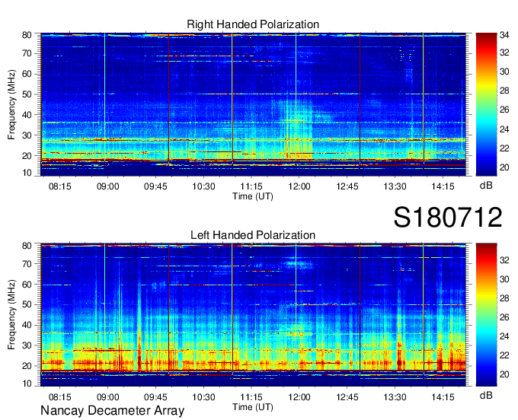Click the 60 MHz frequency tick, Left Handed plot
518x420 pixels.
tap(27, 285)
